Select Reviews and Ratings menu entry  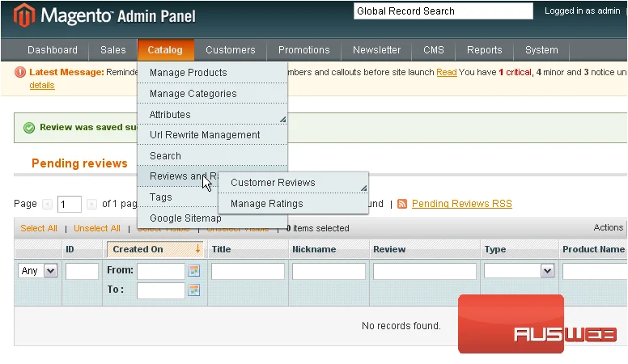[x=178, y=176]
